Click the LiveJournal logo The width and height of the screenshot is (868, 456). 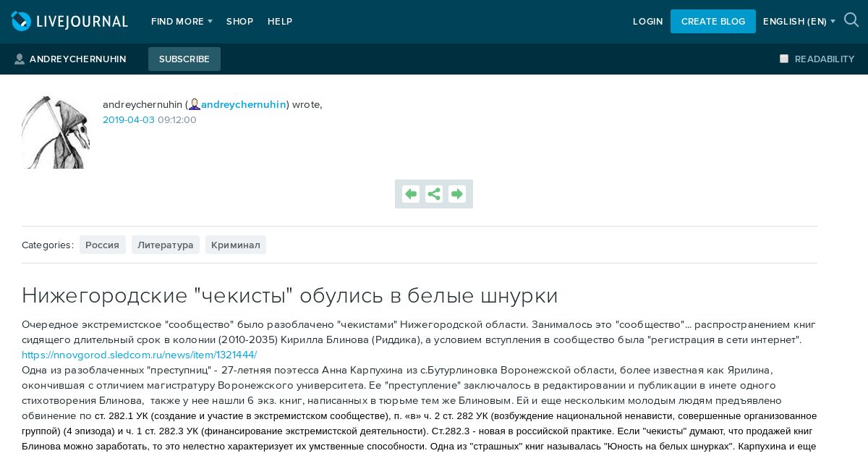click(69, 21)
